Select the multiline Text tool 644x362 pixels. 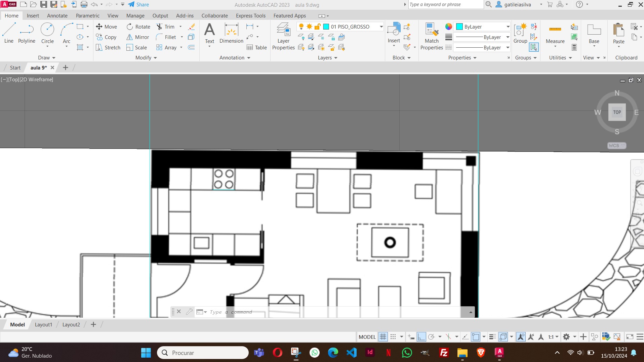209,33
